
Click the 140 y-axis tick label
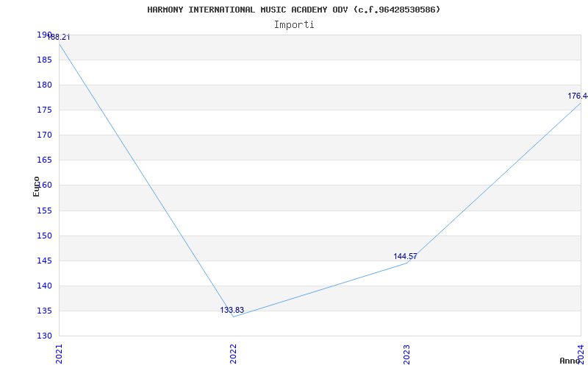[44, 286]
